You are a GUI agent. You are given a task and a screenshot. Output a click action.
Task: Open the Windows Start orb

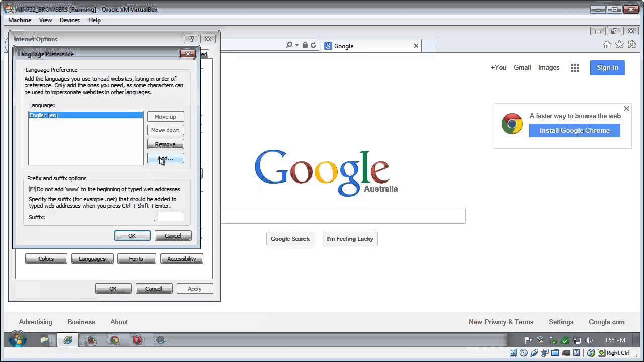point(17,340)
